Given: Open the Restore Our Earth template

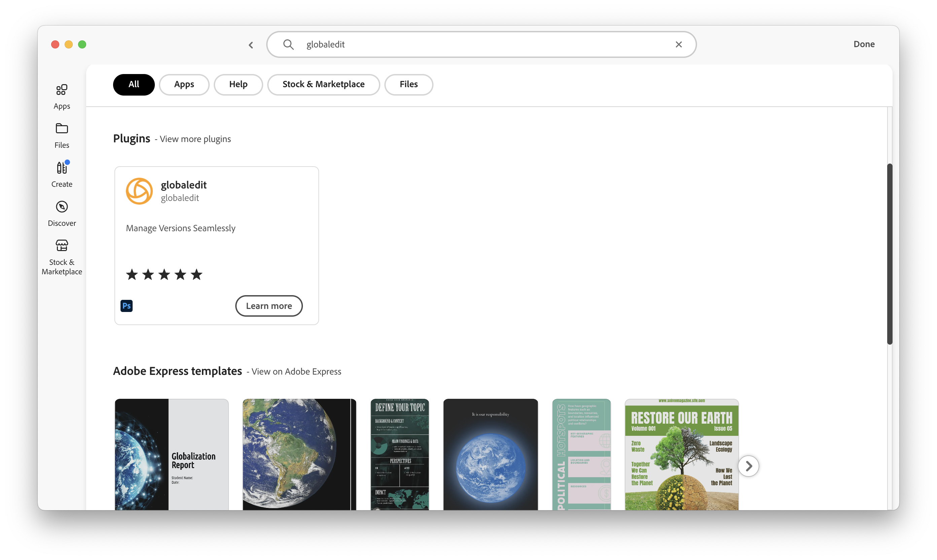Looking at the screenshot, I should 682,454.
